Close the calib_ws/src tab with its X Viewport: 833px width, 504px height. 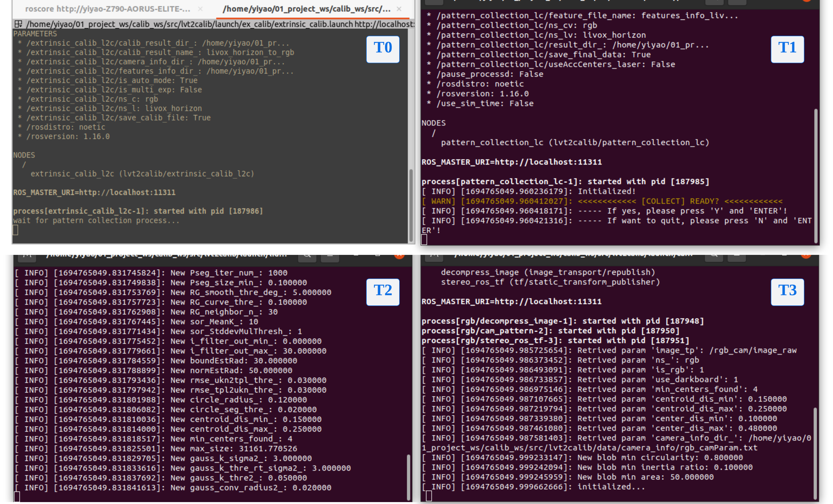pyautogui.click(x=399, y=9)
